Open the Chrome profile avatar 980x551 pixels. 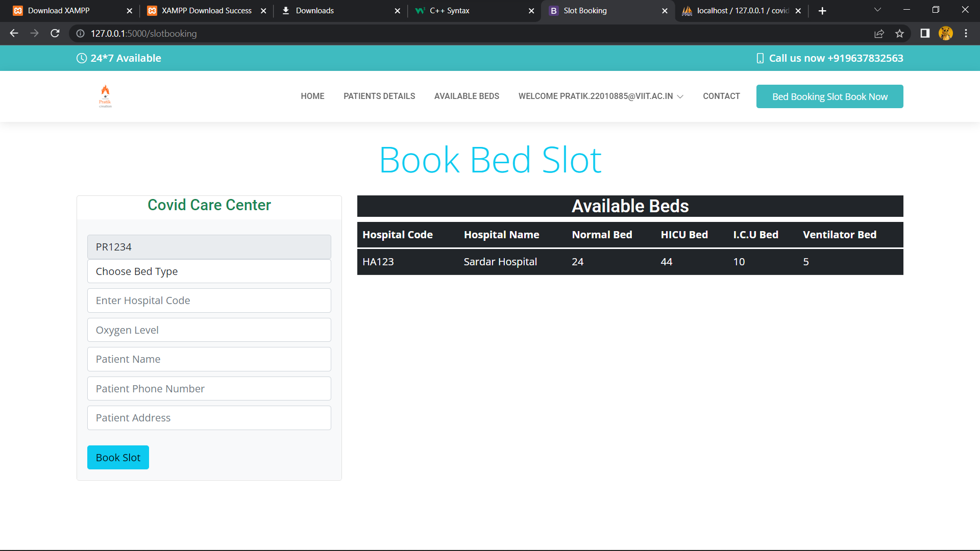tap(945, 34)
